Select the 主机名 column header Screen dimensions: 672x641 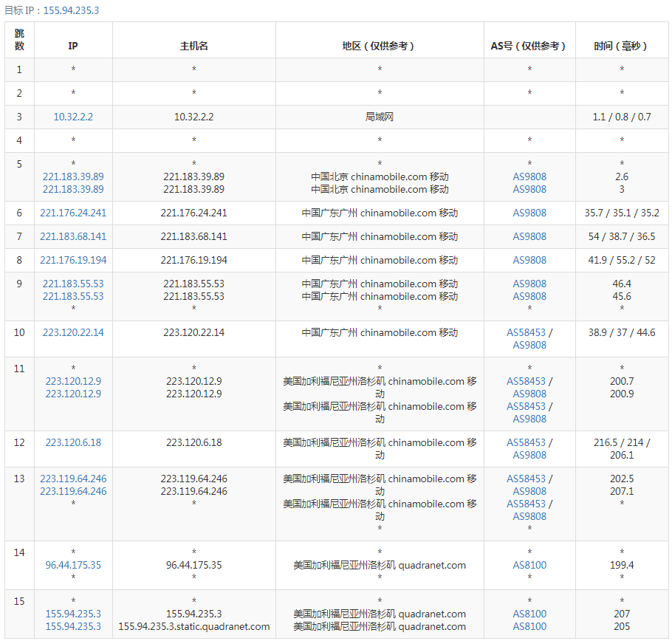click(194, 40)
